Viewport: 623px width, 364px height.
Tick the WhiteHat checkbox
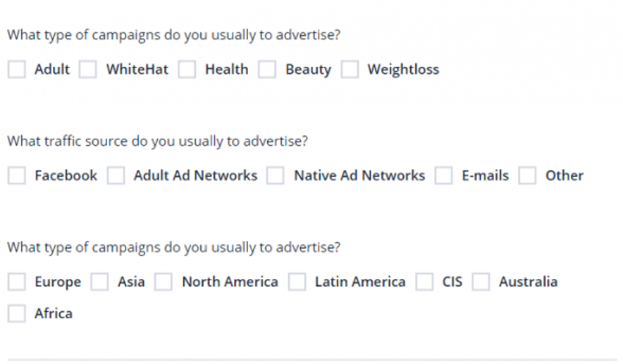(x=88, y=70)
